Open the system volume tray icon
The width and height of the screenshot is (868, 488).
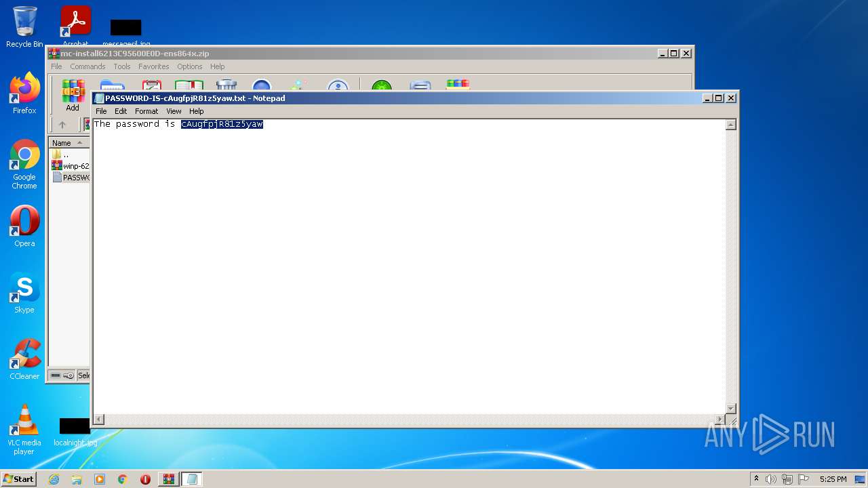point(771,479)
